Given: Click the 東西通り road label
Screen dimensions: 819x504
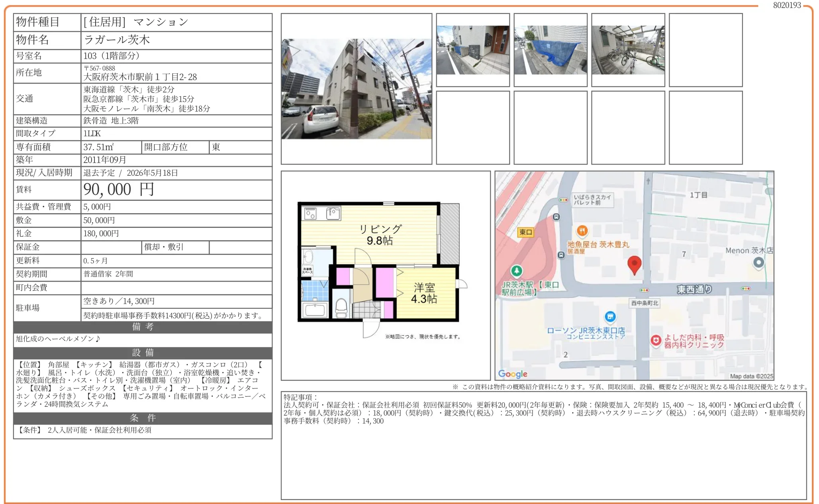Looking at the screenshot, I should pos(694,289).
